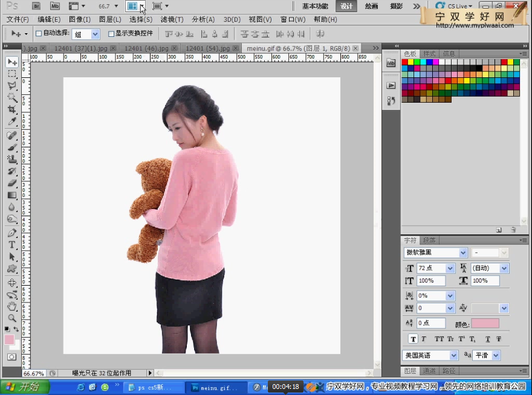Select the Clone Stamp tool
This screenshot has height=395, width=532.
point(12,159)
